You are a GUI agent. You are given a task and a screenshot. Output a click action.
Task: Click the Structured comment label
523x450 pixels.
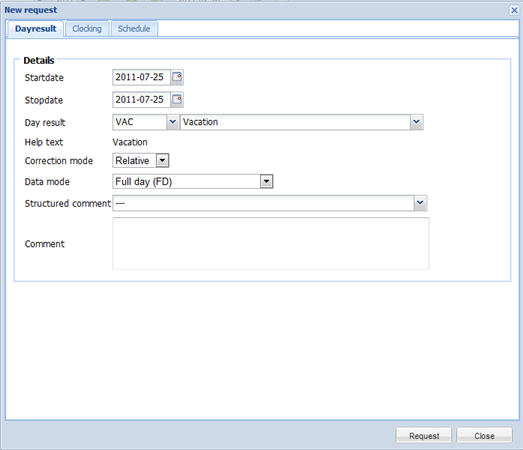[x=68, y=203]
